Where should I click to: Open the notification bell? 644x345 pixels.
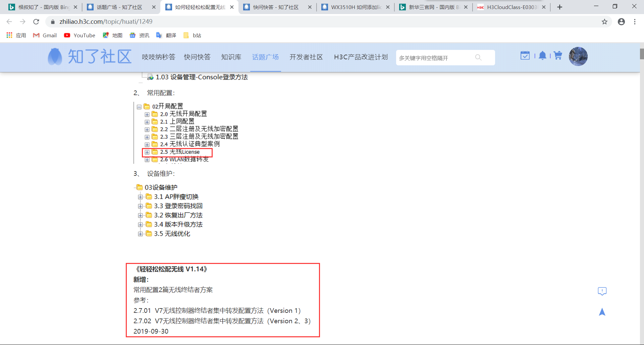[x=542, y=56]
